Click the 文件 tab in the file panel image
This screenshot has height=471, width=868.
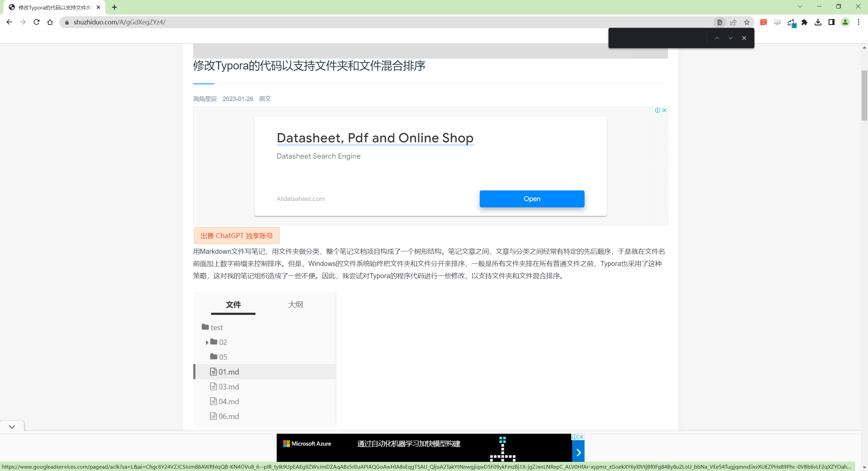click(x=233, y=305)
